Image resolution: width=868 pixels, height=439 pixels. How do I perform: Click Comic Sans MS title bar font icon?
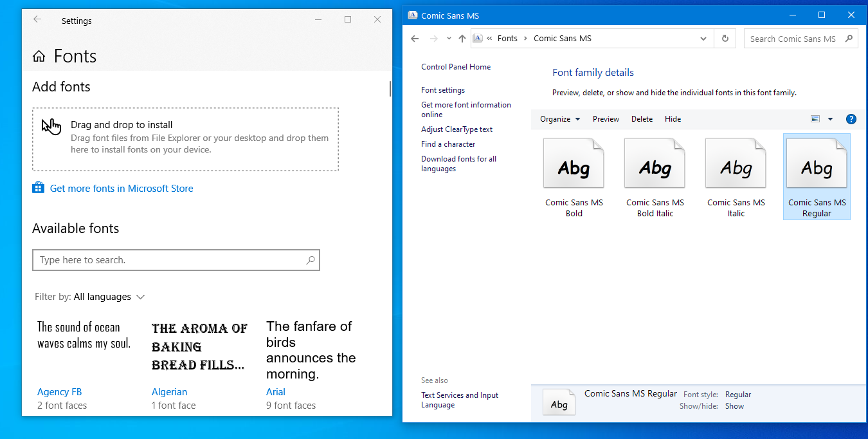point(413,15)
